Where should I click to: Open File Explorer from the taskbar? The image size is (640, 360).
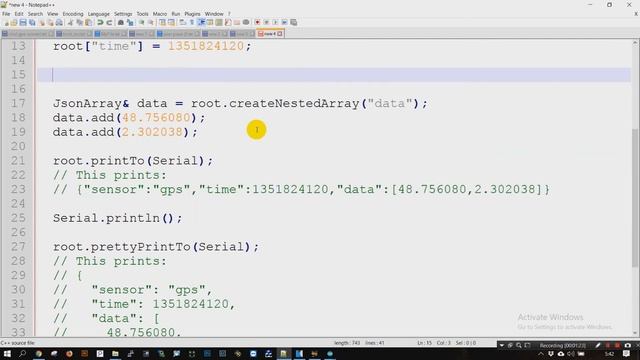[x=115, y=354]
